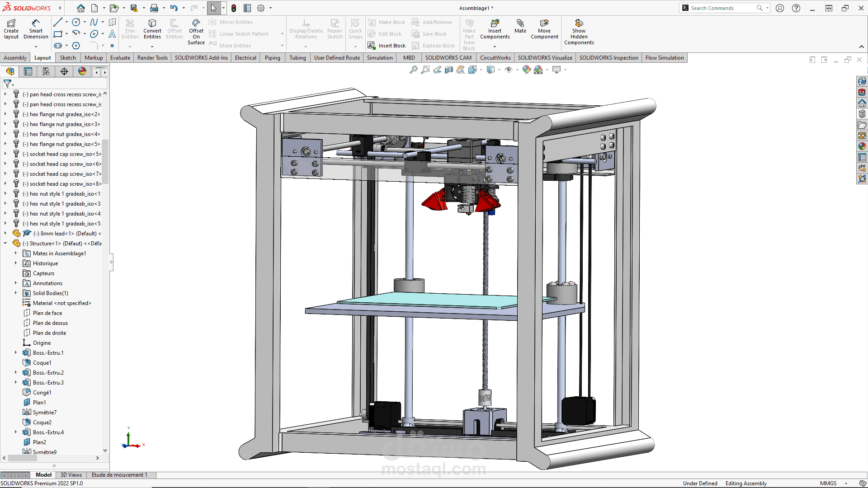868x488 pixels.
Task: Select the Mirror Entities tool
Action: pyautogui.click(x=235, y=22)
